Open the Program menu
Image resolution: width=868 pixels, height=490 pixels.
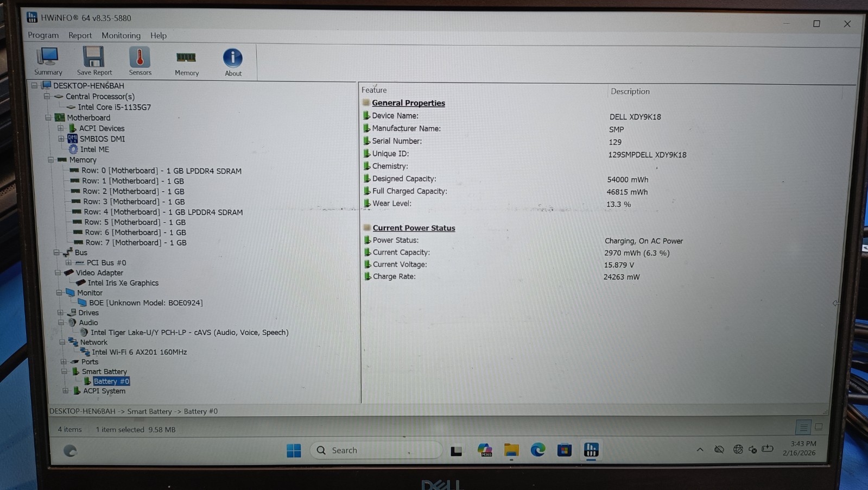(x=43, y=35)
